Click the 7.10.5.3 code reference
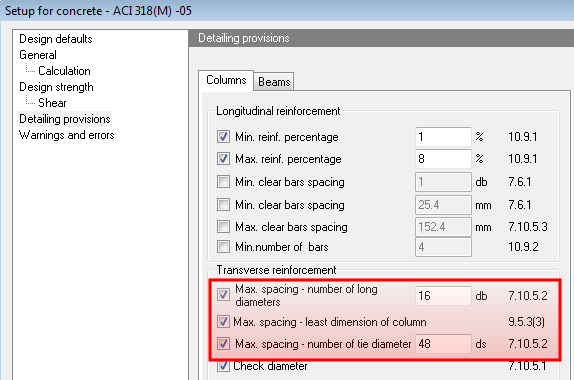Screen dimensions: 574x380 528,227
